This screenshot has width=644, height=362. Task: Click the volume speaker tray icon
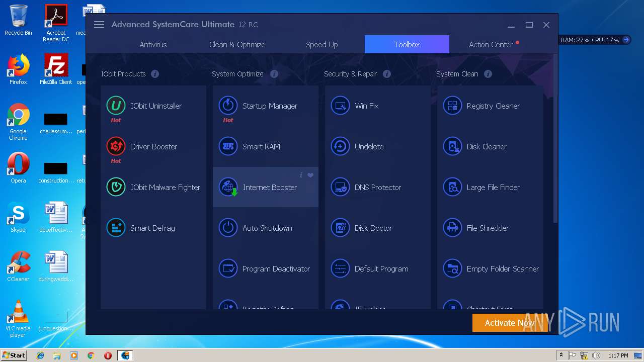596,355
